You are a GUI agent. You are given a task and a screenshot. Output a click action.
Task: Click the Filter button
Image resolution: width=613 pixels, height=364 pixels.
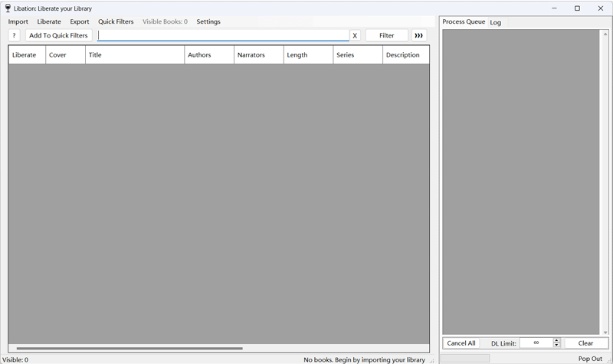pyautogui.click(x=387, y=35)
